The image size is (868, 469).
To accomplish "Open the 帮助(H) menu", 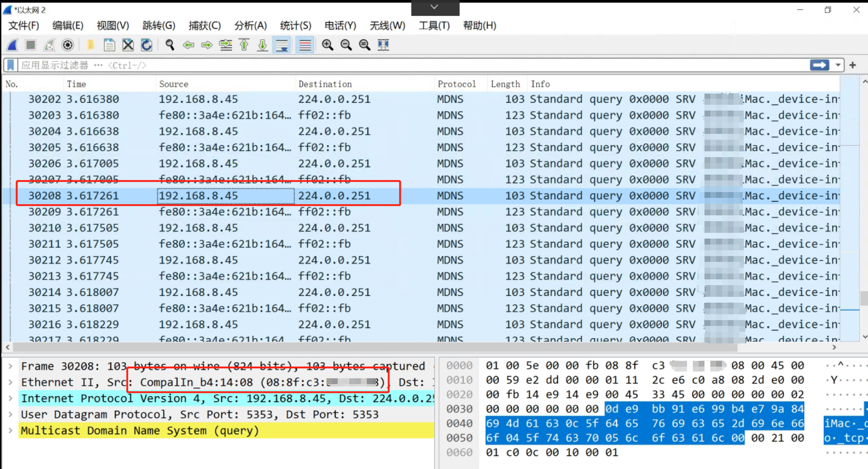I will click(479, 26).
